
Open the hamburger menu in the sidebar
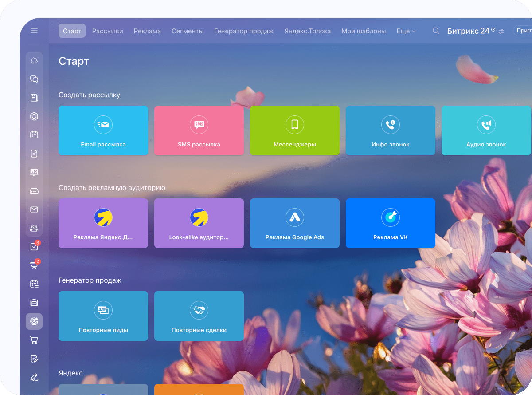(x=34, y=31)
